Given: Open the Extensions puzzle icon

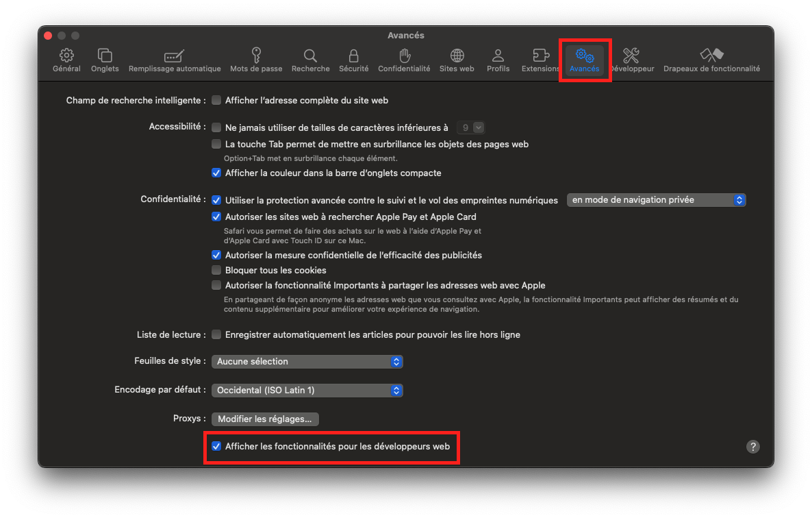Looking at the screenshot, I should pos(541,55).
